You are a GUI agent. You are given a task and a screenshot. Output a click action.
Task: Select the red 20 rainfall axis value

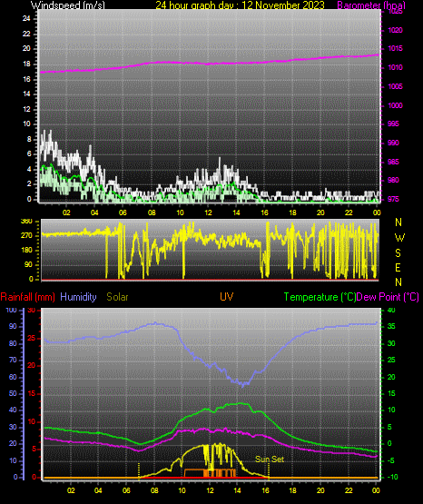pos(32,365)
